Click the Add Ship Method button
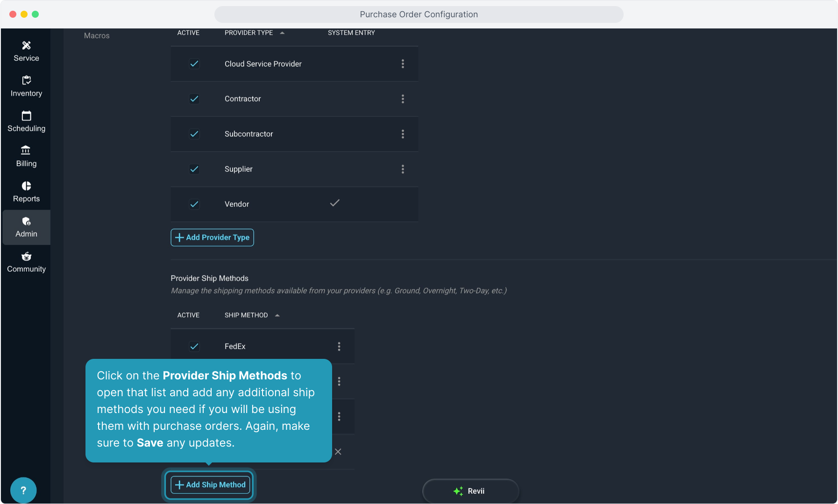Image resolution: width=838 pixels, height=504 pixels. tap(210, 485)
